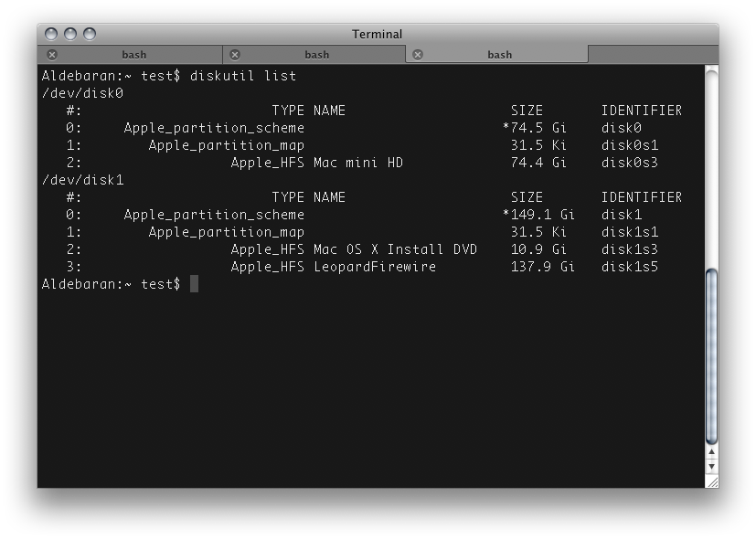The height and width of the screenshot is (539, 756).
Task: Click the '74.4 Gi' size value
Action: (538, 163)
